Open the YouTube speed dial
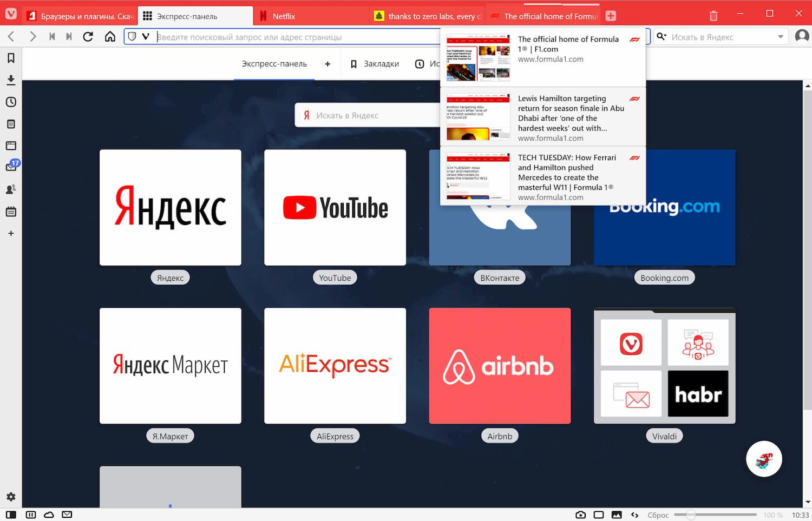 click(335, 208)
